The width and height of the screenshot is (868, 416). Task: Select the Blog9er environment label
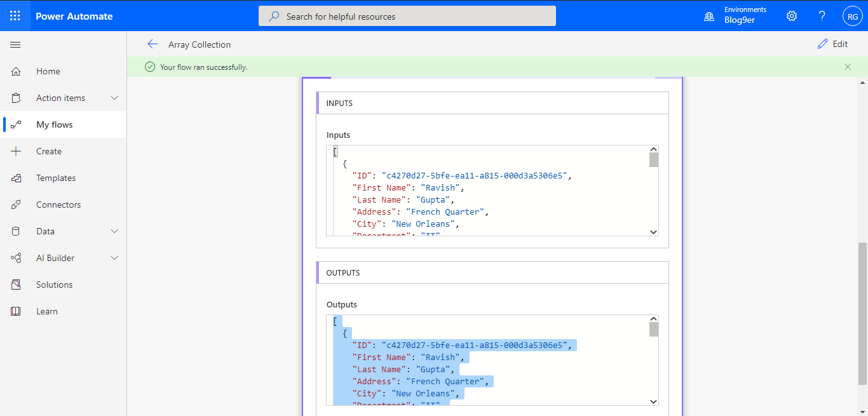click(740, 20)
